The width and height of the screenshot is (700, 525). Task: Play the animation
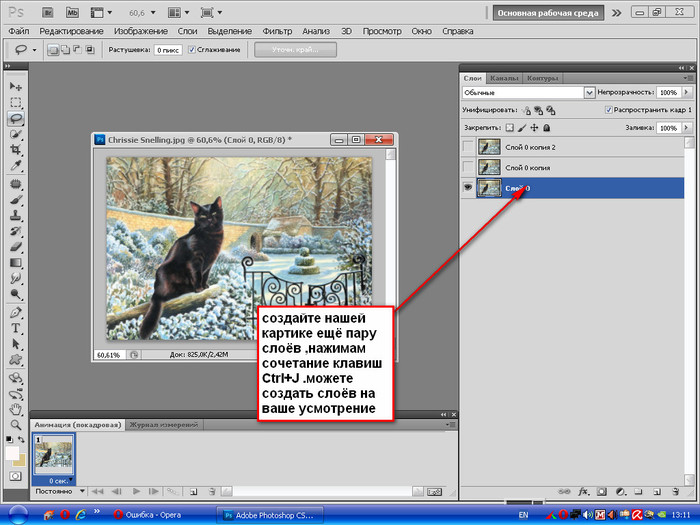(136, 492)
